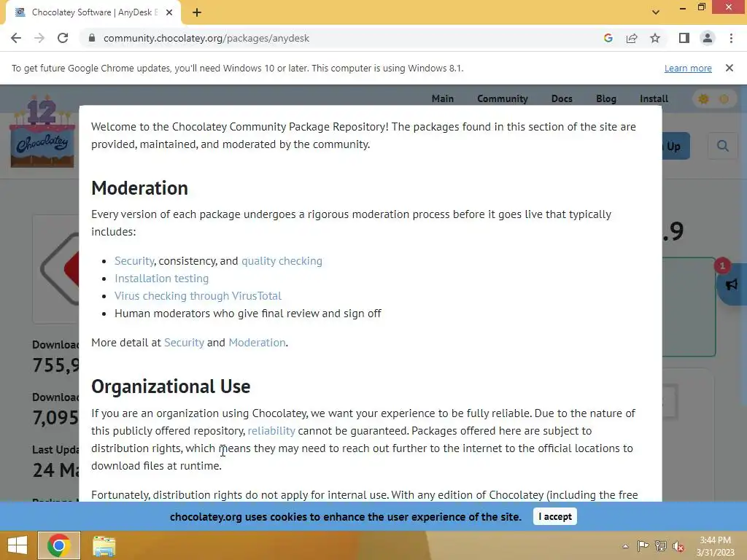Open Virus checking through VirusTotal link
Screen dimensions: 747x560
point(198,296)
